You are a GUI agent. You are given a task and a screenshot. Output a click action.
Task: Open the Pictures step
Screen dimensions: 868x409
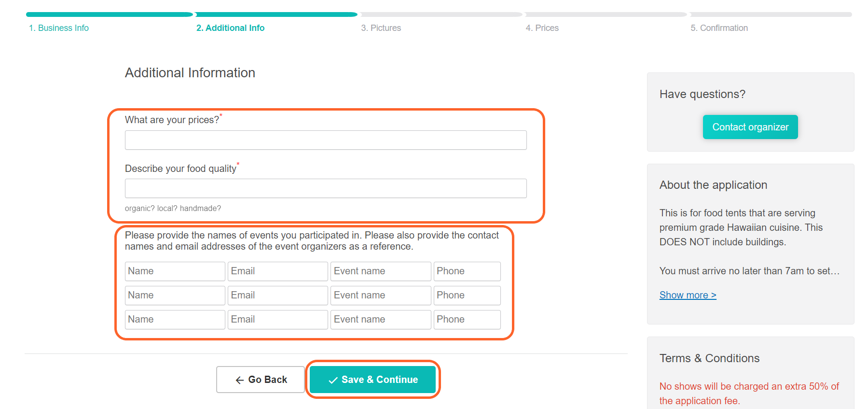coord(381,28)
